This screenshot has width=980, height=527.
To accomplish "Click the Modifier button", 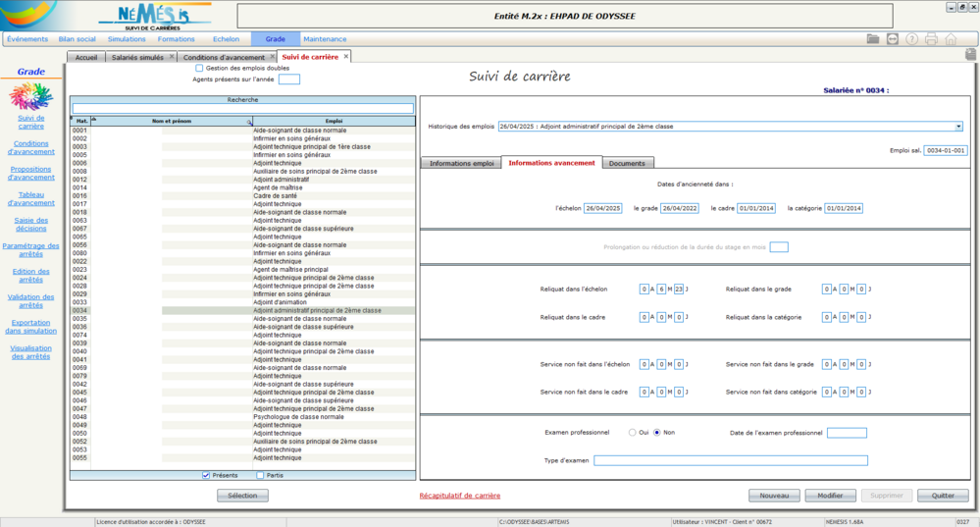I will click(x=830, y=496).
